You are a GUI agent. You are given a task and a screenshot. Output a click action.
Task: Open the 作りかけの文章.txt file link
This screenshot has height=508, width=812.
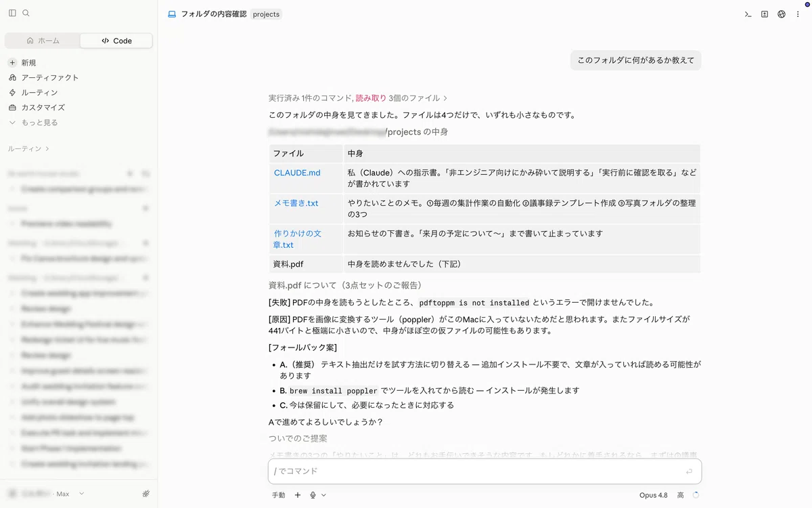(x=298, y=239)
